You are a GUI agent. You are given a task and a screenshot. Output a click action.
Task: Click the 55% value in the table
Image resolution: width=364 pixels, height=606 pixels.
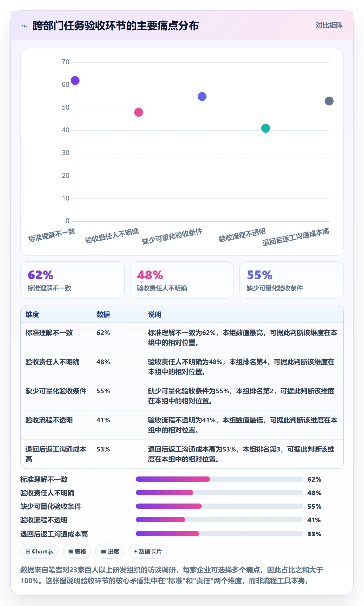point(103,391)
